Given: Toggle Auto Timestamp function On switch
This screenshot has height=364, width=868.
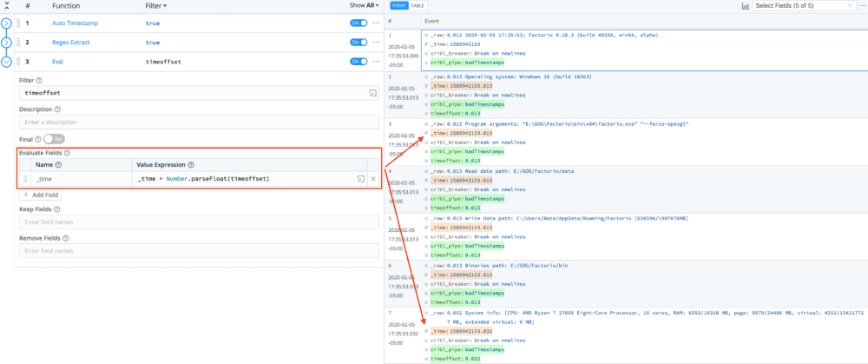Looking at the screenshot, I should point(358,23).
